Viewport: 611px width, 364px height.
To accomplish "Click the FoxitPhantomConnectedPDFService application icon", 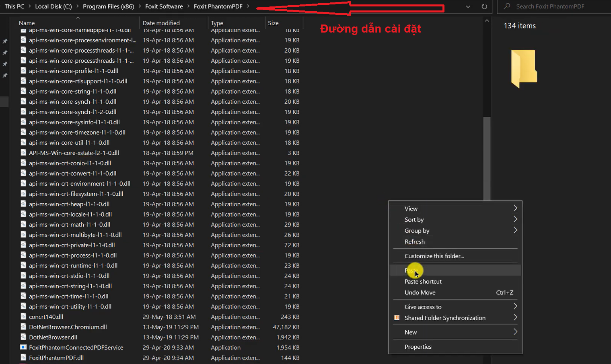I will coord(23,348).
